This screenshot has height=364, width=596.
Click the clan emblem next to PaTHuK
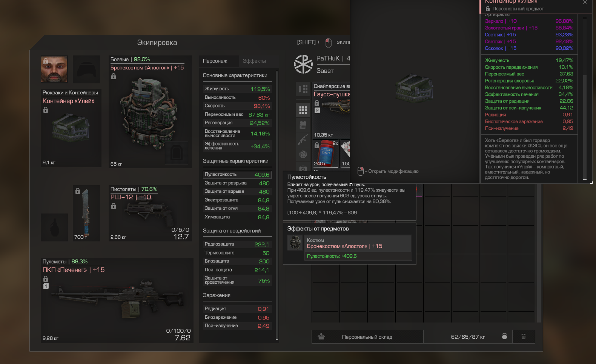(303, 64)
